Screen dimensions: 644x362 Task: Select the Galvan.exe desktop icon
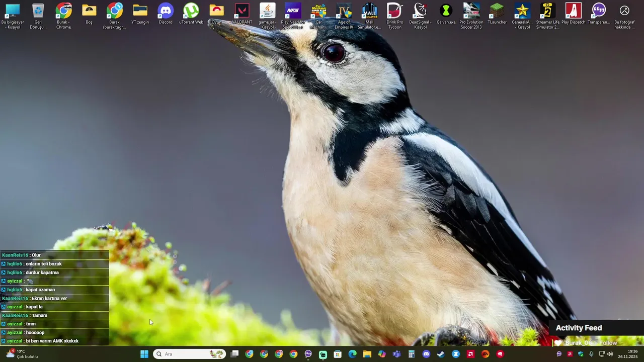446,14
